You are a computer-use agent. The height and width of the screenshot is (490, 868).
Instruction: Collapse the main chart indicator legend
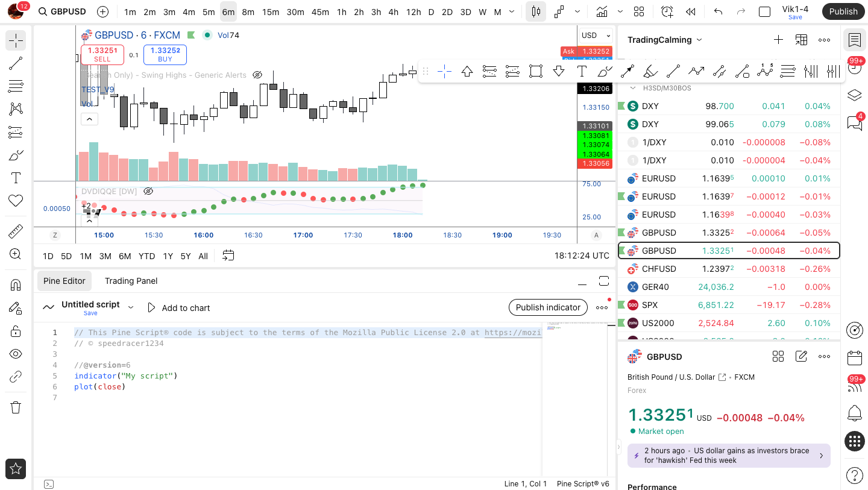pos(89,119)
